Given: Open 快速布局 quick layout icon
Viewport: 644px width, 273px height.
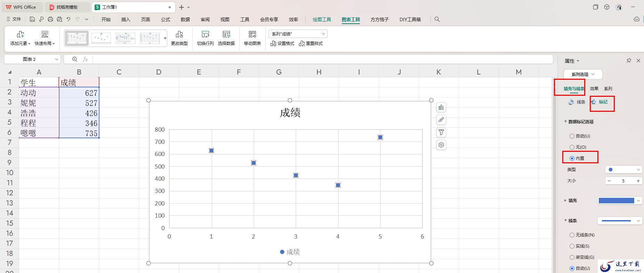Looking at the screenshot, I should [45, 34].
